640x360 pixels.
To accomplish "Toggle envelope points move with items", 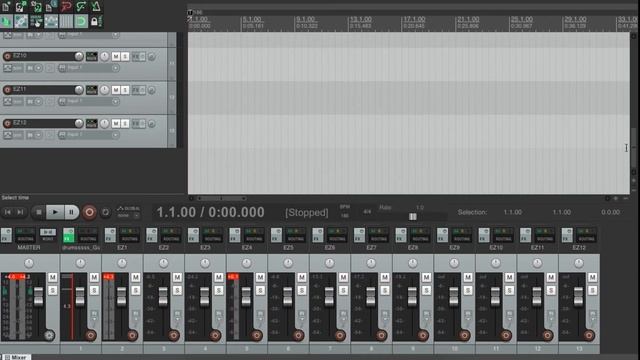I will (x=51, y=21).
